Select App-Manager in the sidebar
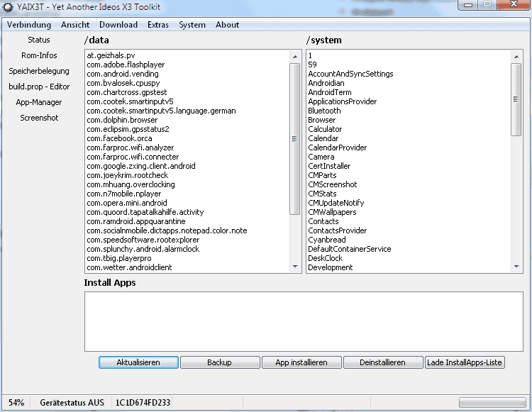This screenshot has height=412, width=532. [39, 102]
